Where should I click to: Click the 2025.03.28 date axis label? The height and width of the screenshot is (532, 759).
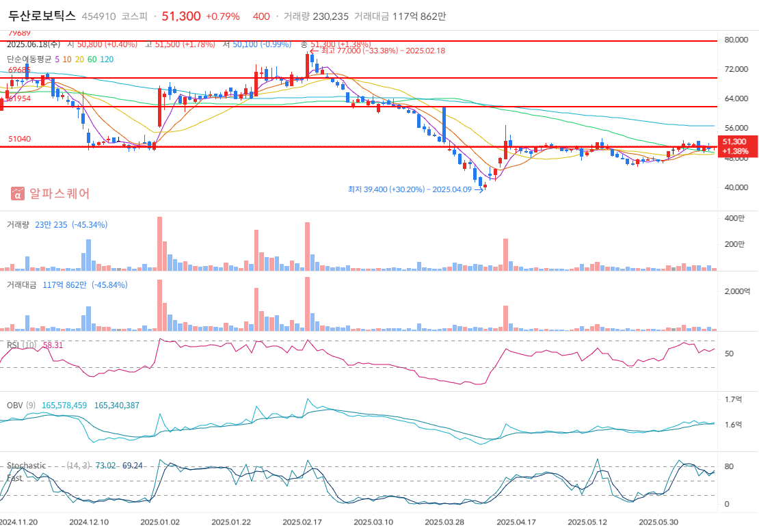tap(444, 522)
